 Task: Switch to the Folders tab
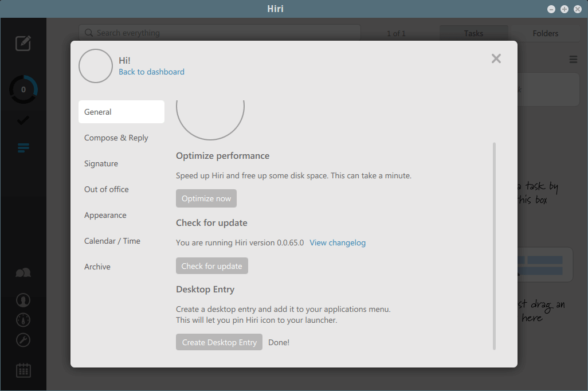click(546, 33)
